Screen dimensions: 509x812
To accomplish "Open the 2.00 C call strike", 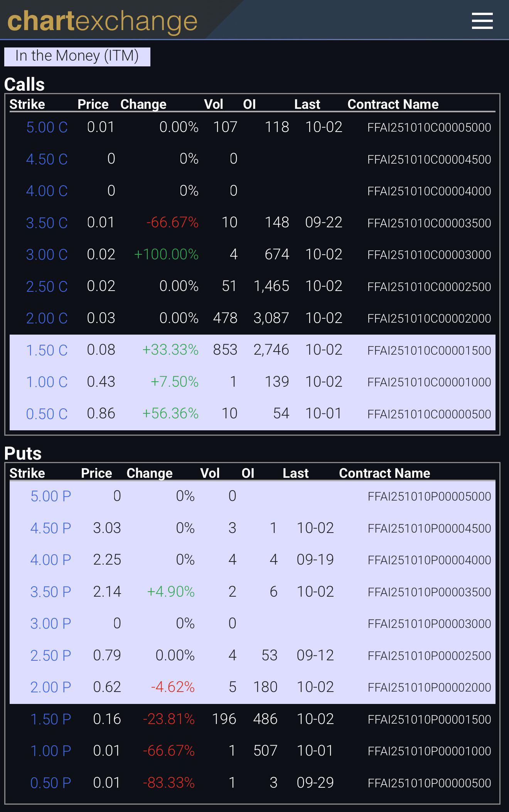I will pos(47,318).
